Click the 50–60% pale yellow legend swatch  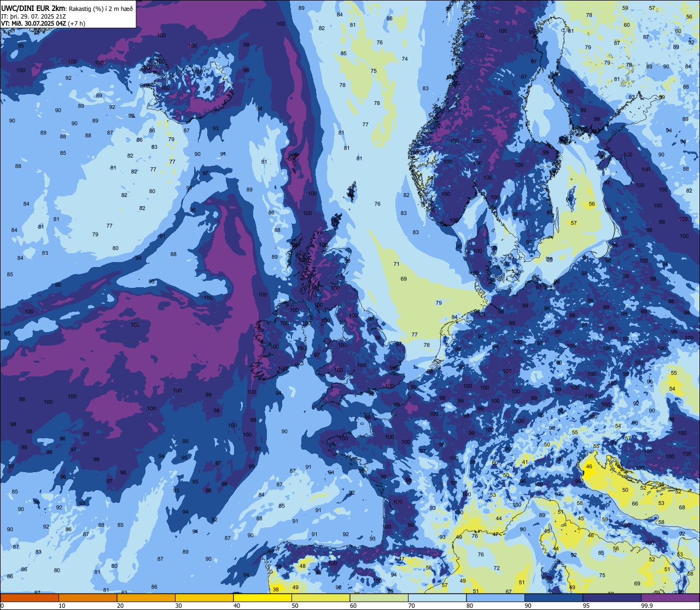(x=320, y=597)
